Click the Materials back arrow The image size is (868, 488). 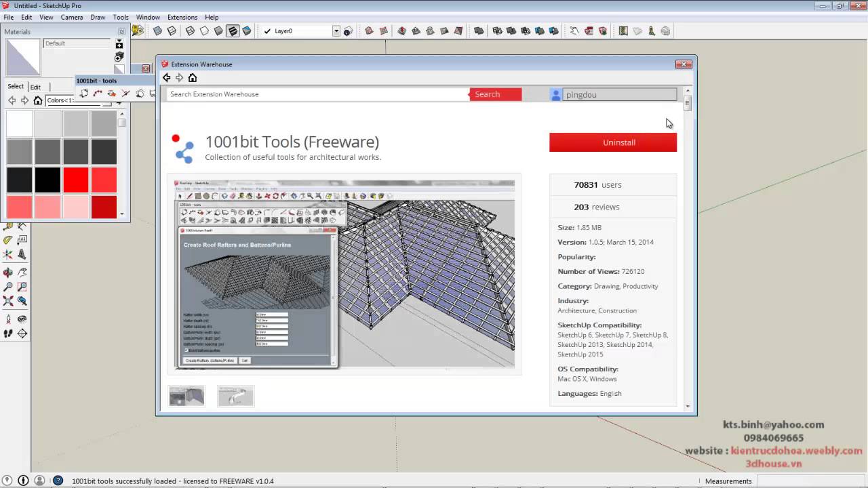point(12,100)
